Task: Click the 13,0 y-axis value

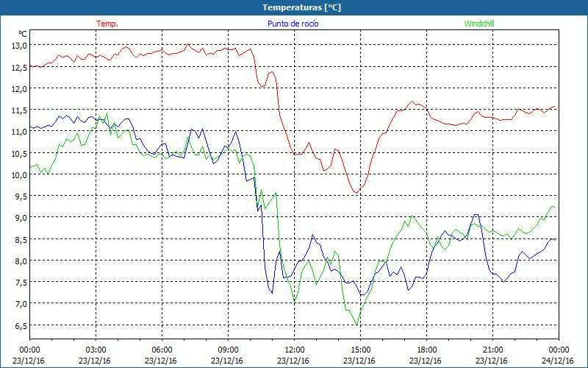Action: tap(19, 46)
